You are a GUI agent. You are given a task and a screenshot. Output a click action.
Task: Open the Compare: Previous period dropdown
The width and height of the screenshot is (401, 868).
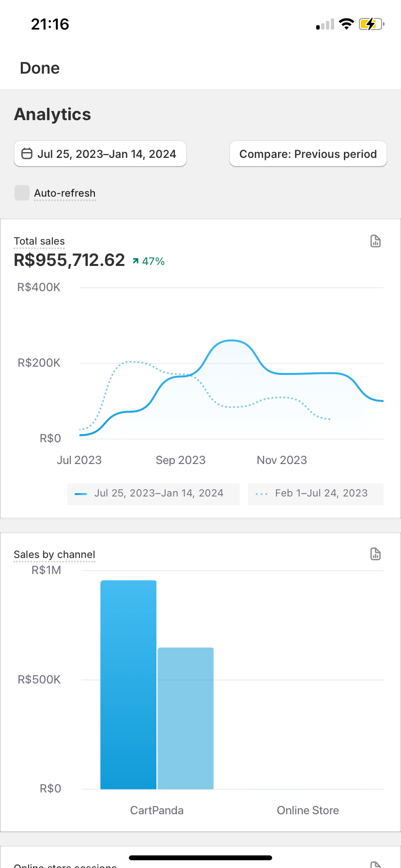click(308, 154)
